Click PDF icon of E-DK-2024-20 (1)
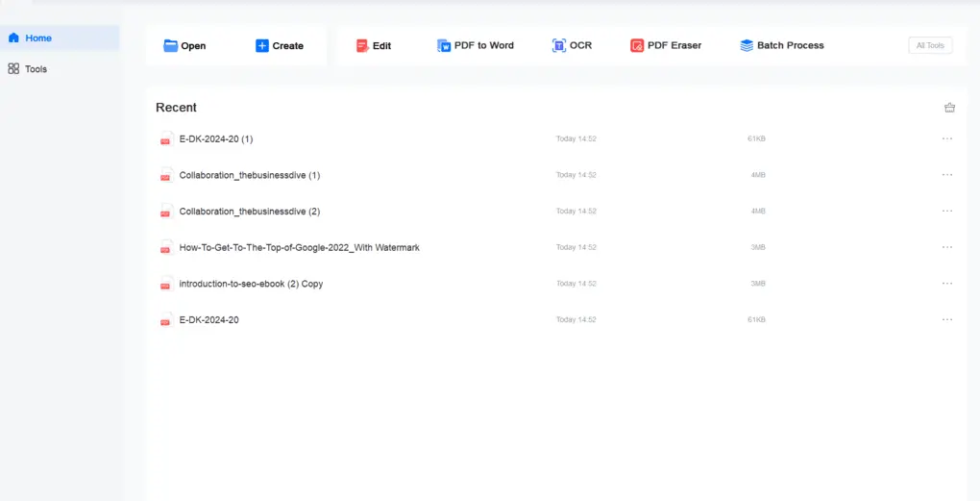Screen dimensions: 980x501 (166, 138)
